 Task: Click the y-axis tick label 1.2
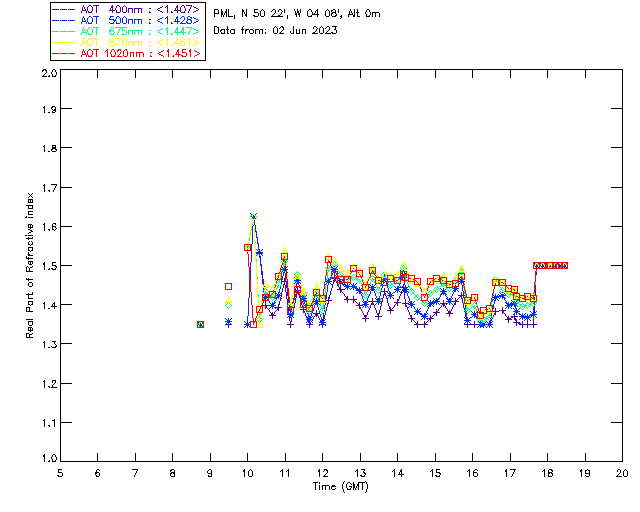(49, 383)
